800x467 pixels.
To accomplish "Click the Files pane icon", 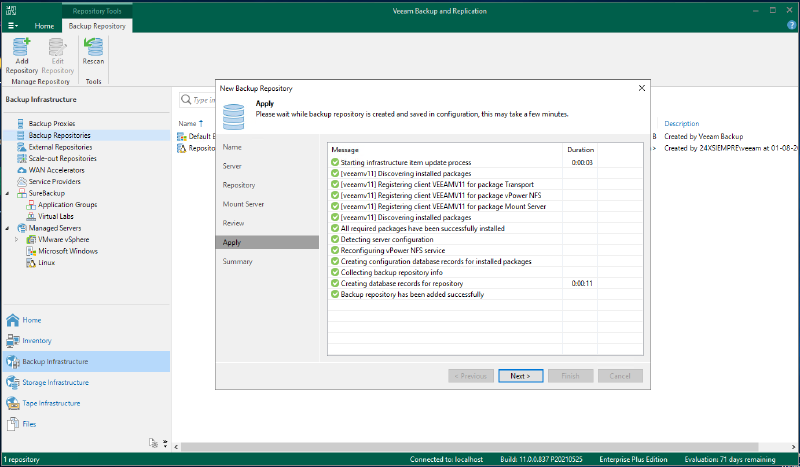I will point(13,424).
